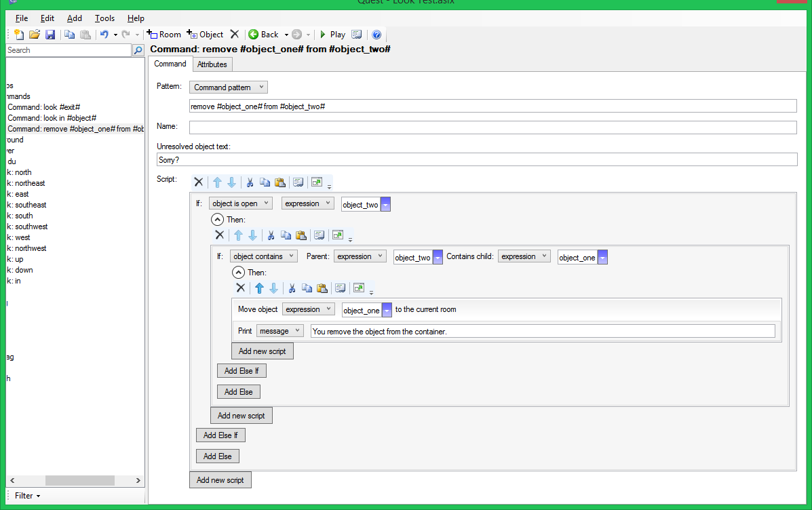Open the 'message' dropdown next to Print
812x510 pixels.
pyautogui.click(x=279, y=331)
